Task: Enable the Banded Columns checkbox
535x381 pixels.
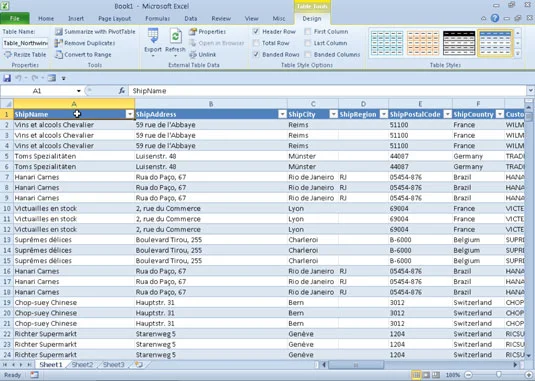Action: pos(308,55)
